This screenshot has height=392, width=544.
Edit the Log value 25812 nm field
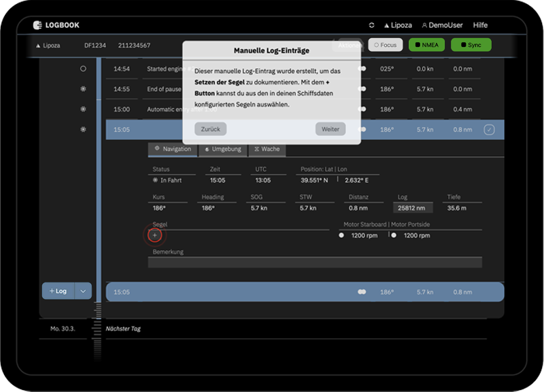[413, 208]
